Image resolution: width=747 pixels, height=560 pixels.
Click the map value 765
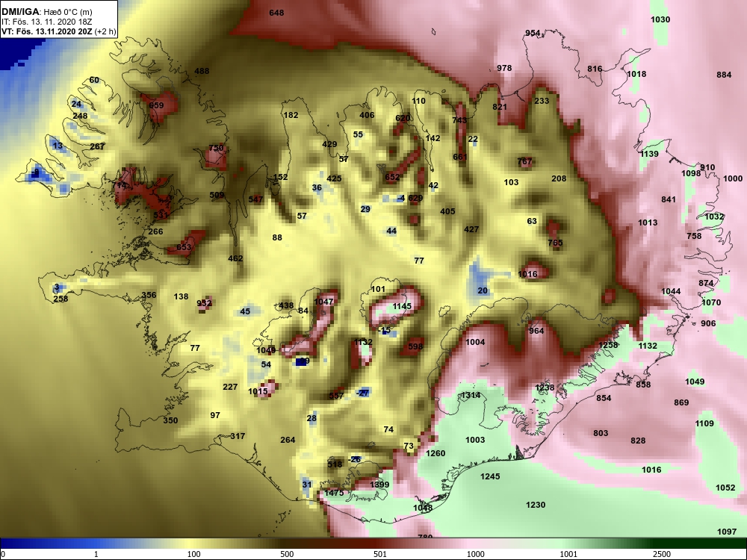coord(555,243)
